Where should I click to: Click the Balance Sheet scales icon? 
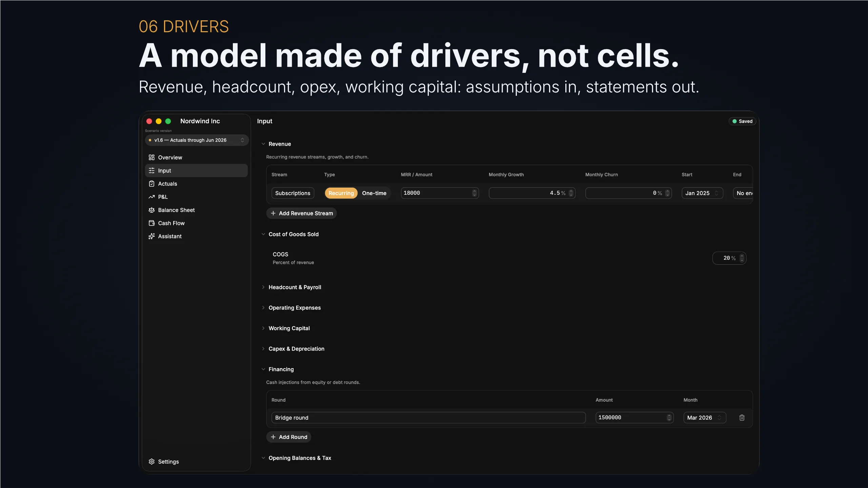pyautogui.click(x=152, y=210)
